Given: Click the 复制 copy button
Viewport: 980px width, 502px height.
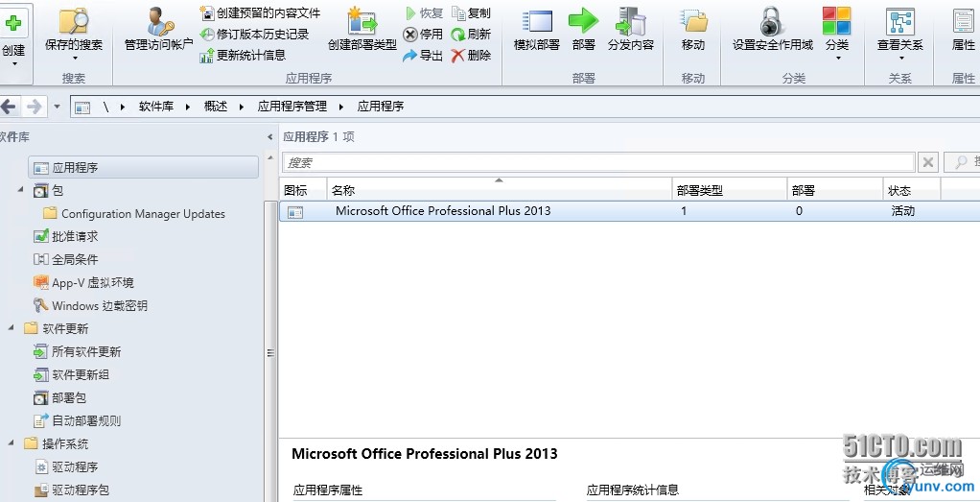Looking at the screenshot, I should pos(471,13).
